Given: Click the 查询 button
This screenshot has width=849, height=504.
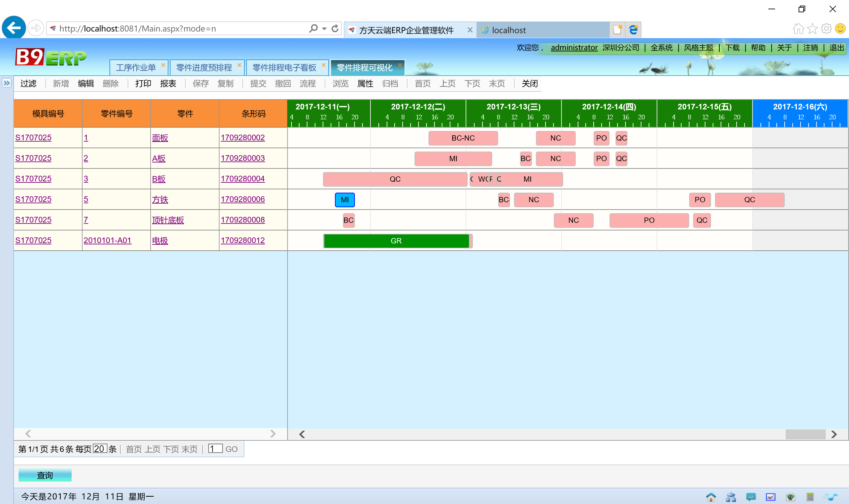Looking at the screenshot, I should point(45,475).
